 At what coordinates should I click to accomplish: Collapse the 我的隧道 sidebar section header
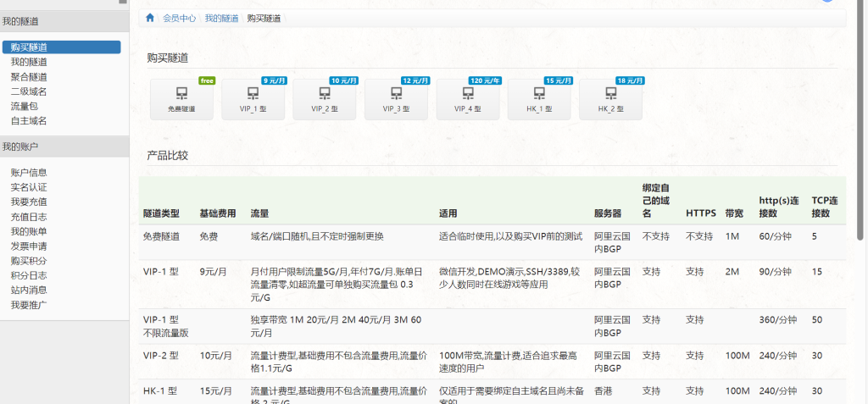(x=20, y=21)
